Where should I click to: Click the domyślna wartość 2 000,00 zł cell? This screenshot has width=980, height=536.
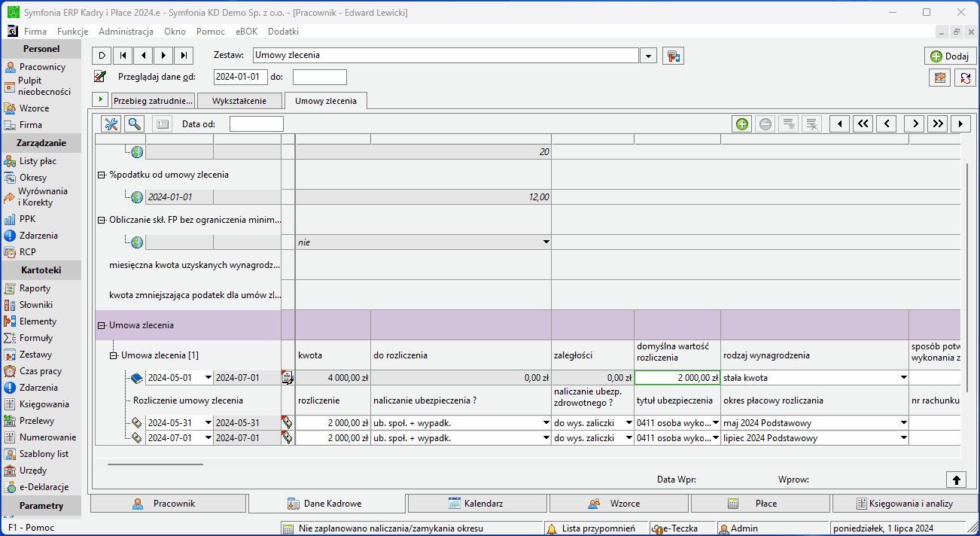point(677,378)
